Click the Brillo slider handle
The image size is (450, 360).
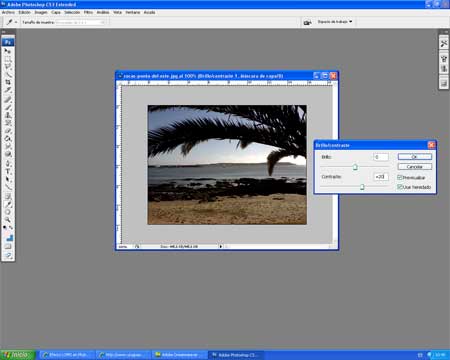point(355,167)
